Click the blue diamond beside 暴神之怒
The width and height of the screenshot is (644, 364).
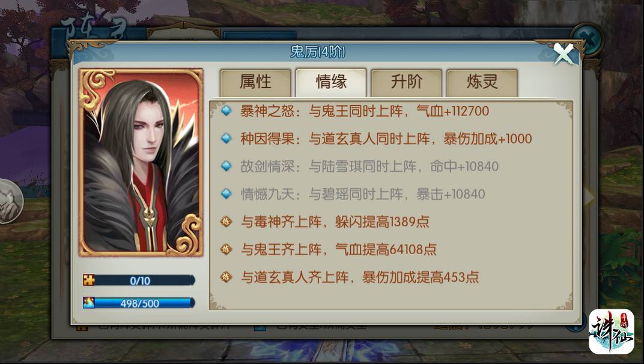226,111
